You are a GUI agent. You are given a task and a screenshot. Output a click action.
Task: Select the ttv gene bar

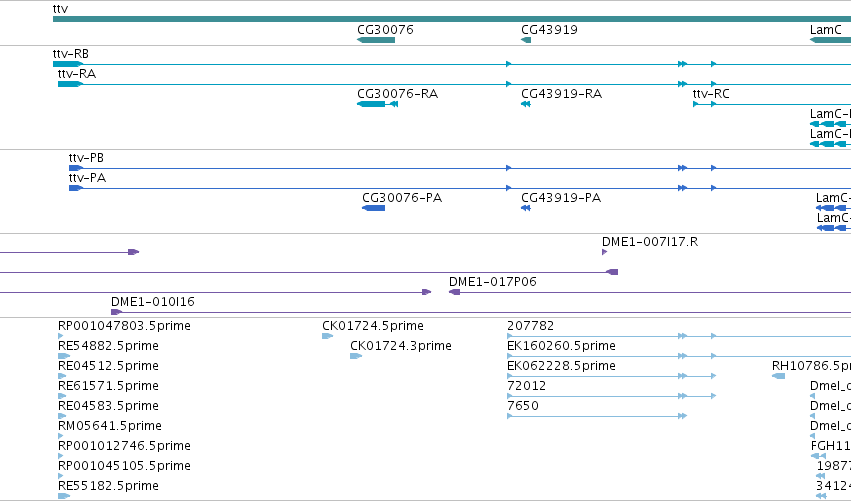coord(452,19)
